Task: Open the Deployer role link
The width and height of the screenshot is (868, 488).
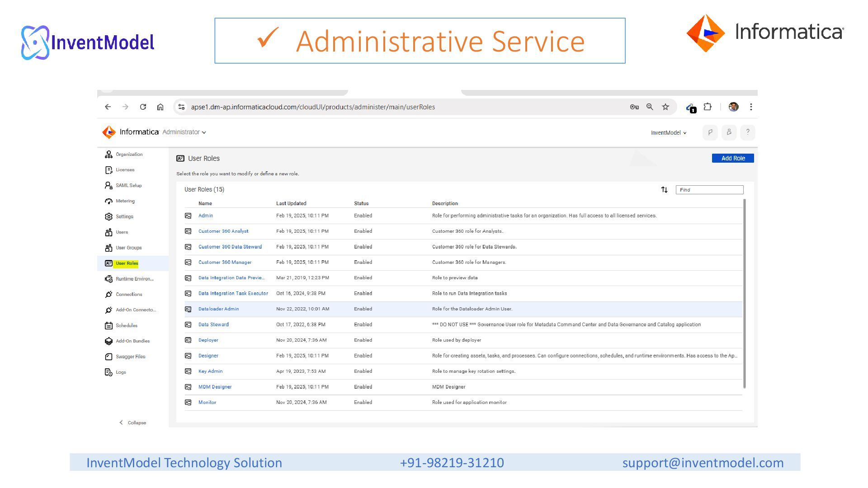Action: tap(208, 340)
